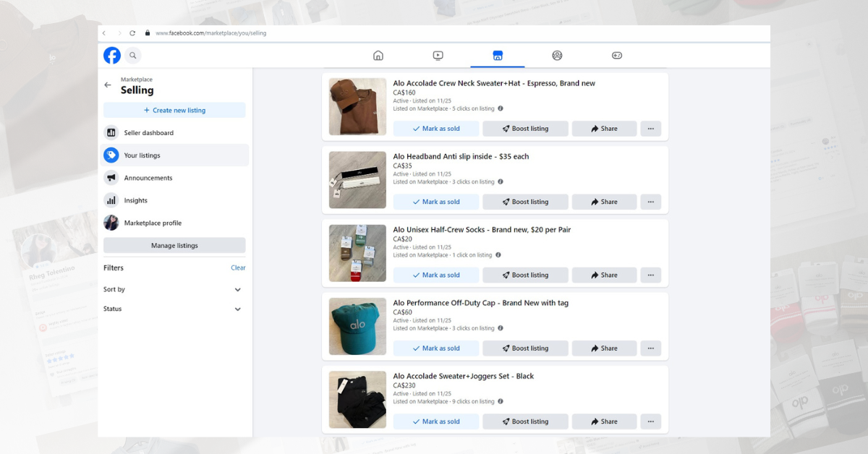868x454 pixels.
Task: Share the Crew Neck Sweater+Hat listing
Action: click(604, 129)
